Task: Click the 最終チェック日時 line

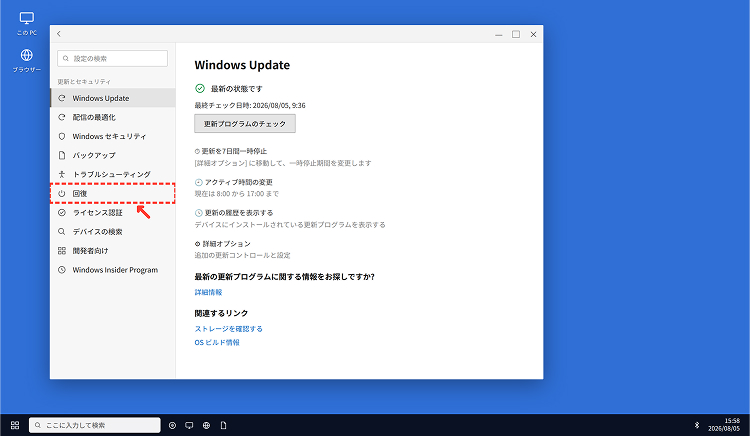Action: click(250, 106)
